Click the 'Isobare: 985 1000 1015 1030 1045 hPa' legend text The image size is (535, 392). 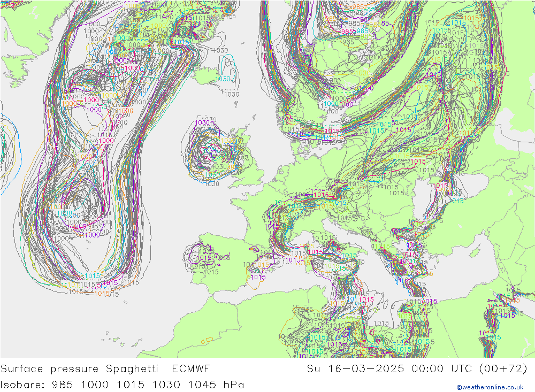(122, 385)
